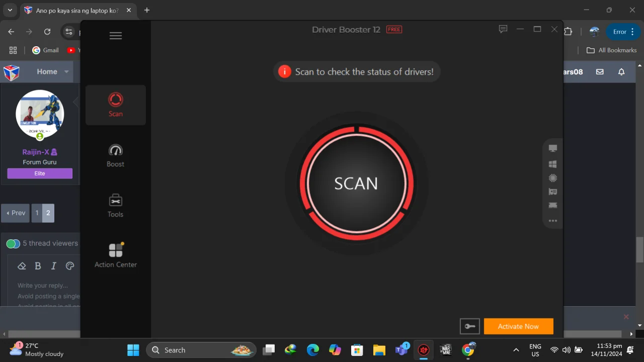Click the license key icon button
This screenshot has height=362, width=644.
pyautogui.click(x=470, y=326)
